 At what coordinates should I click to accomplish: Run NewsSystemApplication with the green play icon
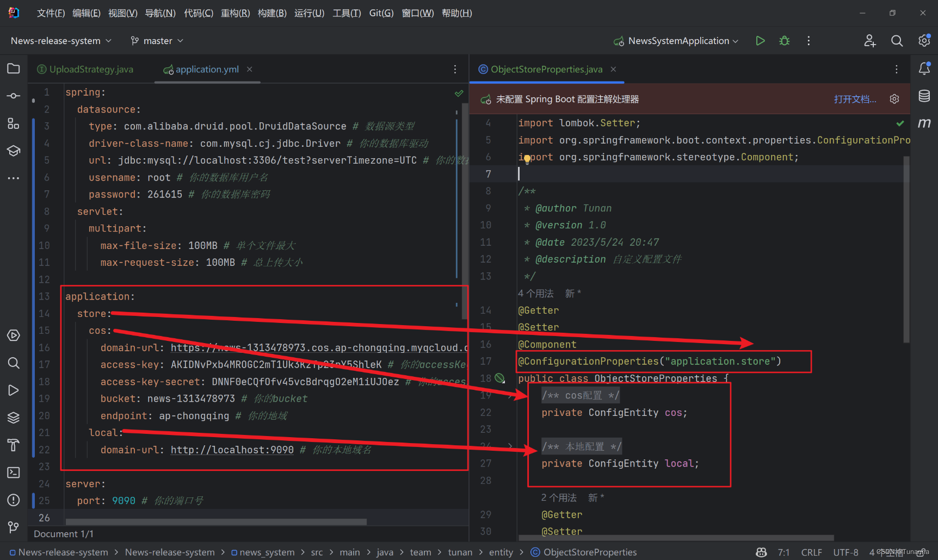[x=760, y=40]
